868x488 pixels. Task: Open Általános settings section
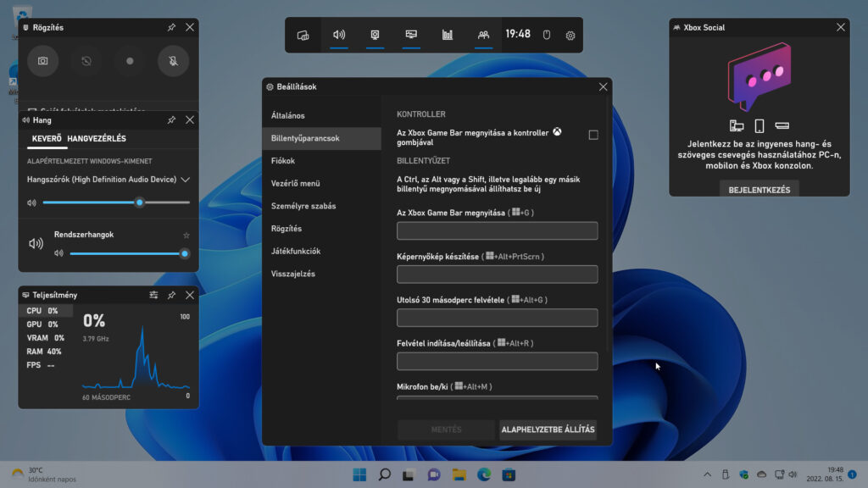[321, 115]
